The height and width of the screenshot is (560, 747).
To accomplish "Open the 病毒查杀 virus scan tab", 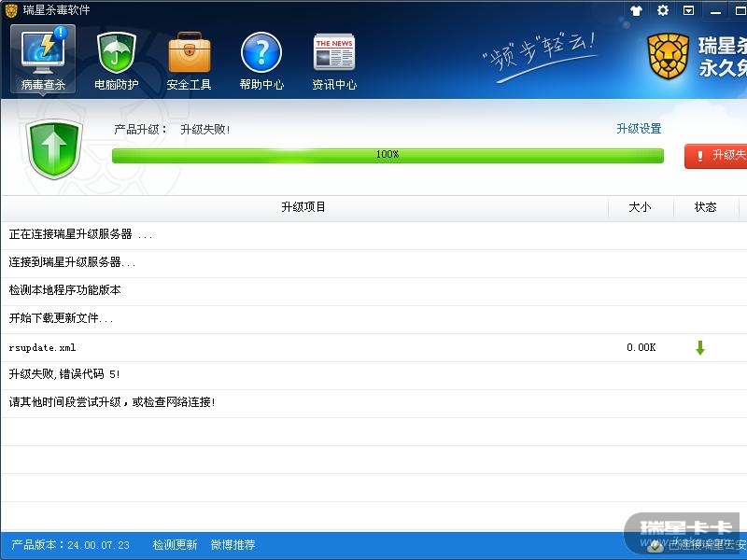I will [x=43, y=59].
